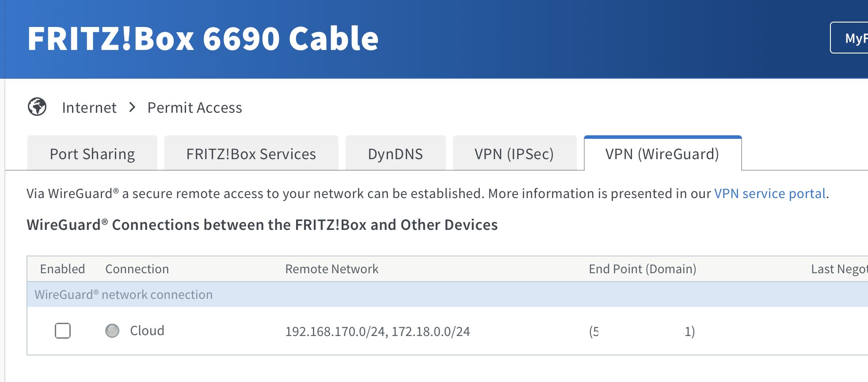
Task: Click the Enabled column header
Action: click(62, 269)
